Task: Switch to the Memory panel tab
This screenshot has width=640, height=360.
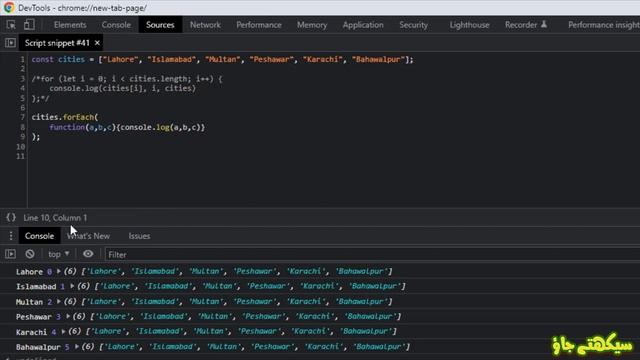Action: coord(312,25)
